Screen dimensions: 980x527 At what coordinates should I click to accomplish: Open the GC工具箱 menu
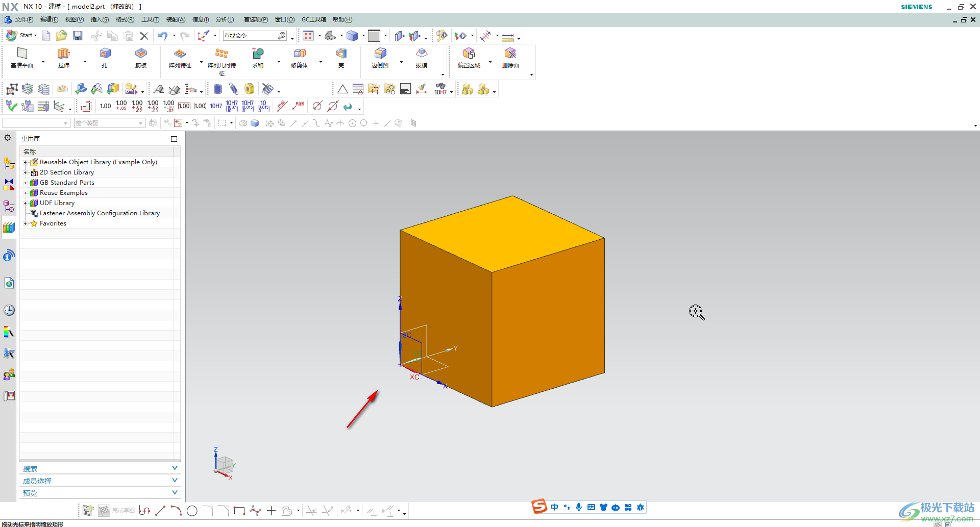313,19
